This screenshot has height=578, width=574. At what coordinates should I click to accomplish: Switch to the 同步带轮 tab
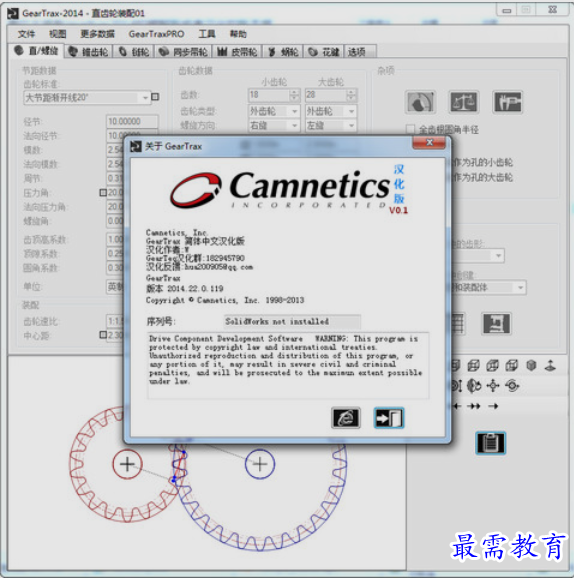coord(184,52)
